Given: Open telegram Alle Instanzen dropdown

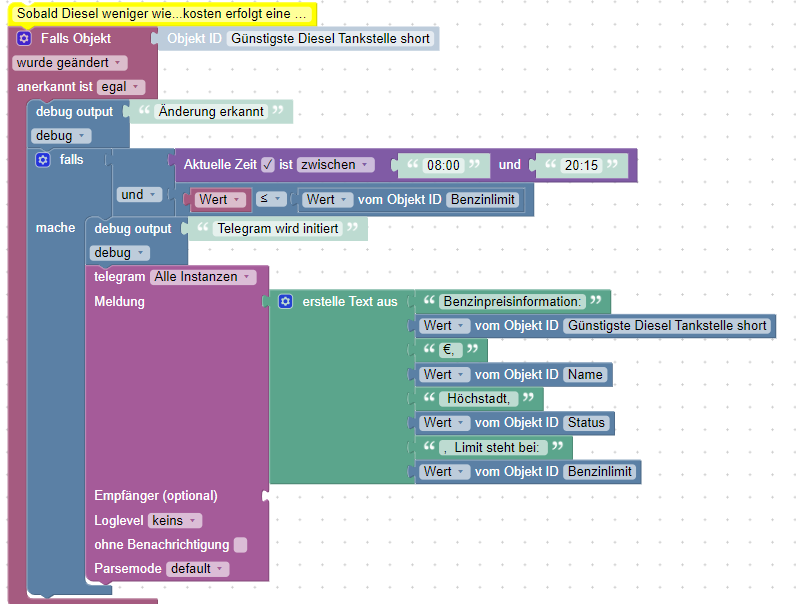Looking at the screenshot, I should (203, 277).
